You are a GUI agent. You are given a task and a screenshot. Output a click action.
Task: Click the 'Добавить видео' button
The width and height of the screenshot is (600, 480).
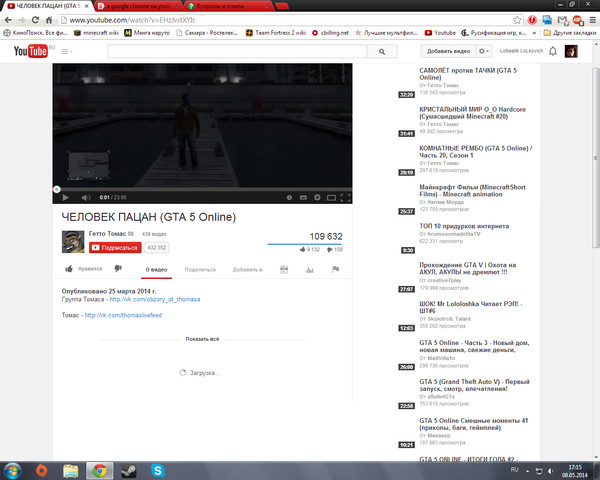[x=448, y=51]
